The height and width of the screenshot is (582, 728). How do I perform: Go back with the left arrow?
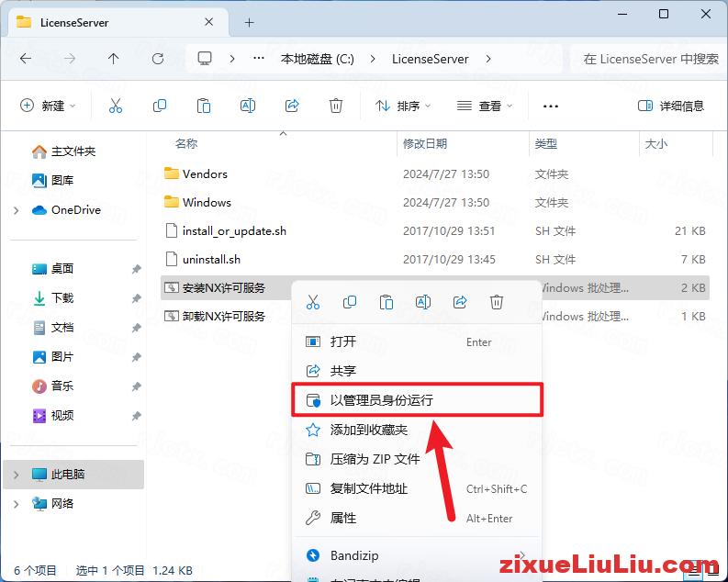tap(26, 59)
